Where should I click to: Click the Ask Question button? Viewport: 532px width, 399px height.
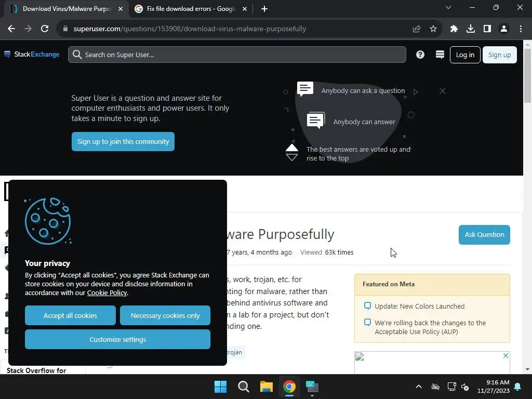tap(484, 234)
